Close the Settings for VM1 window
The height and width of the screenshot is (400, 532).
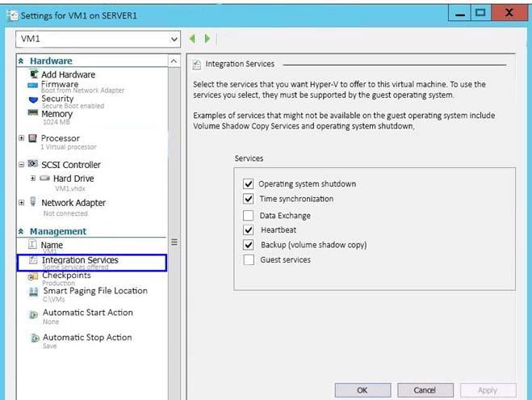tap(509, 14)
